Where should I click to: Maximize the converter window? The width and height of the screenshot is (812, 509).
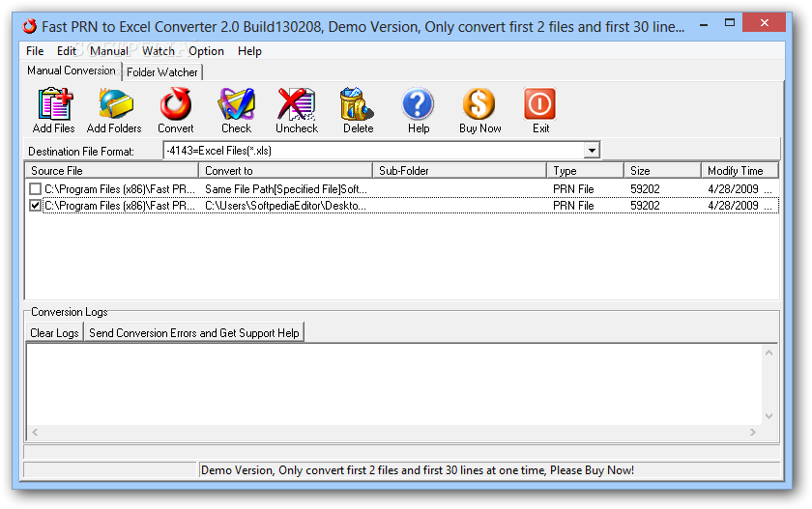pyautogui.click(x=730, y=23)
